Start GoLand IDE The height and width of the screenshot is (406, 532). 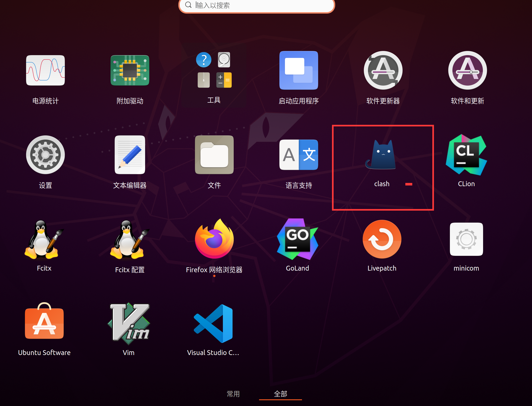[298, 239]
